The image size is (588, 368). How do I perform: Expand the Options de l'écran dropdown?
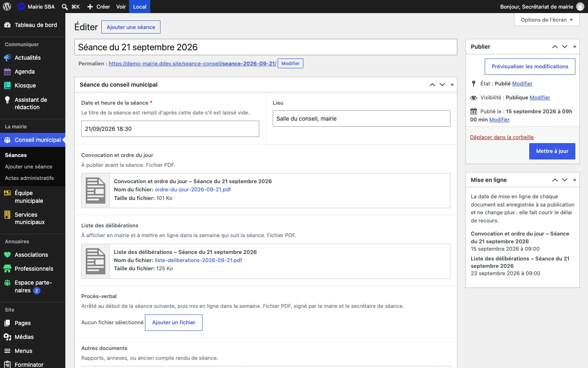547,20
